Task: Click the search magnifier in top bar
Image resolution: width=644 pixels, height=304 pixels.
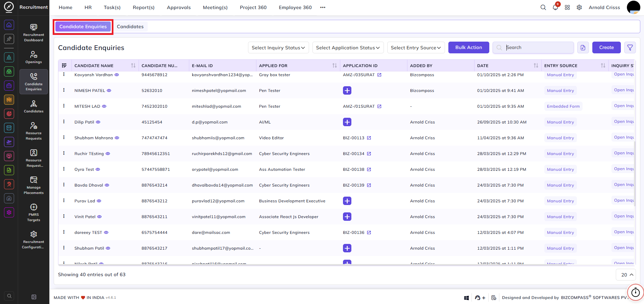Action: tap(543, 7)
